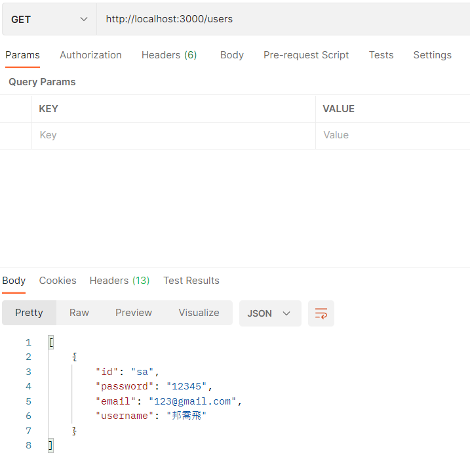Switch to the Authorization tab
The height and width of the screenshot is (476, 470).
pos(90,55)
